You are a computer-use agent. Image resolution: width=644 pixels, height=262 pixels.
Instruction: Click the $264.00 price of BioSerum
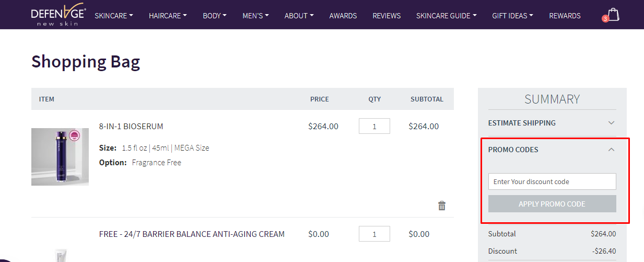[323, 126]
